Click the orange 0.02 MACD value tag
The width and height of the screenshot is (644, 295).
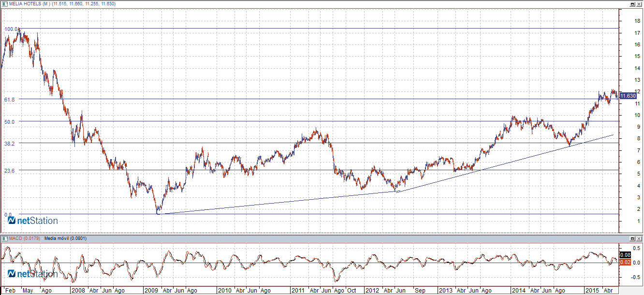(x=624, y=262)
